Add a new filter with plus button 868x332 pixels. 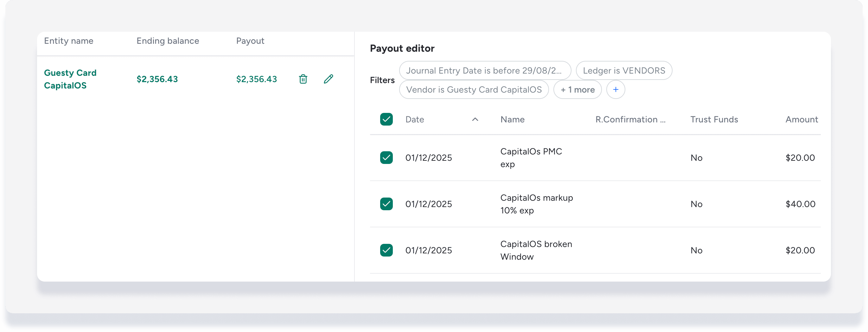[615, 89]
